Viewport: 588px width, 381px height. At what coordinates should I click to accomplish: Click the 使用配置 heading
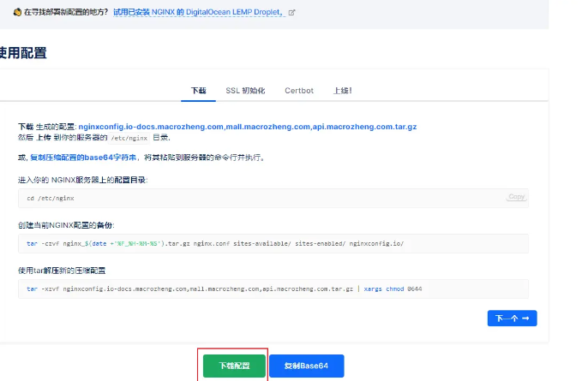pos(23,53)
